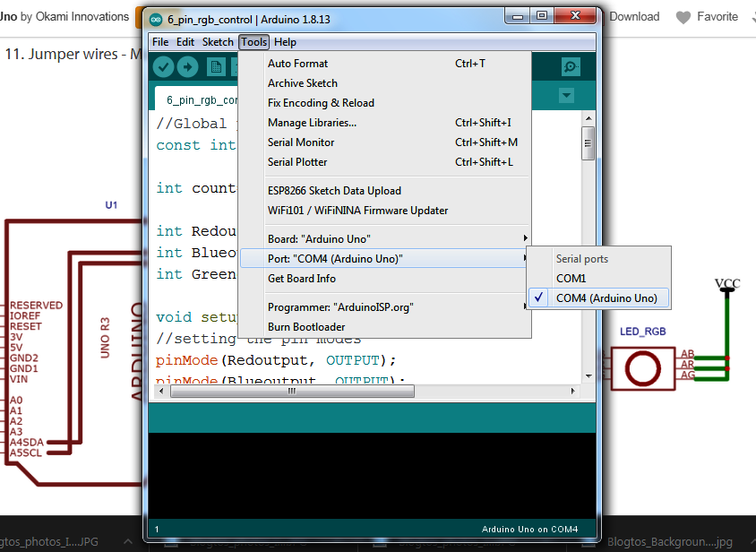Click the RGB LED circle symbol
Screen dimensions: 756x552
643,368
